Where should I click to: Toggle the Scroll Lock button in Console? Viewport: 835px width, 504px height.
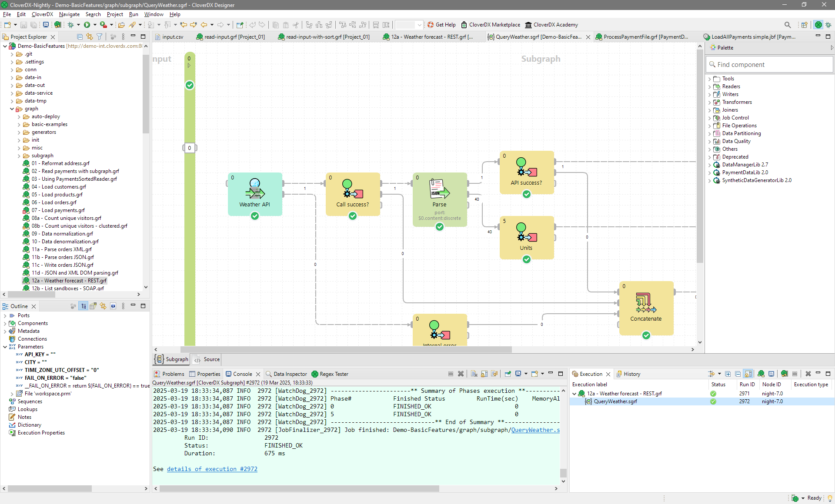click(484, 374)
